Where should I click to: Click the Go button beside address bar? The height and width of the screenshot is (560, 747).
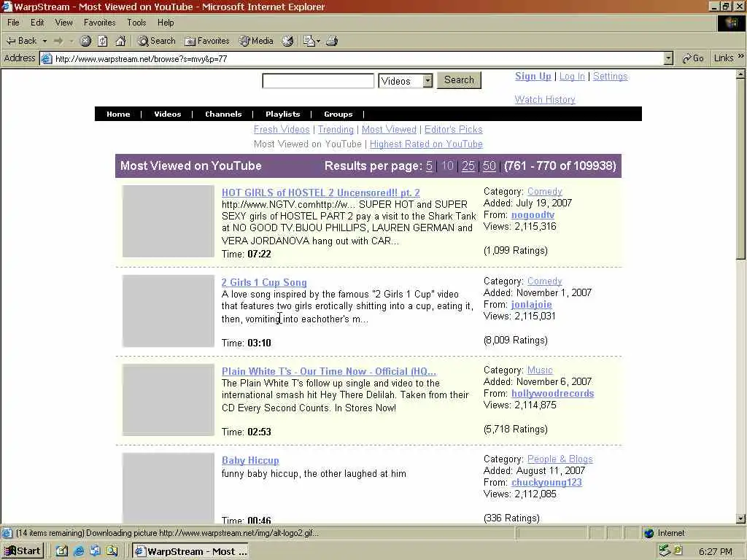pos(693,58)
